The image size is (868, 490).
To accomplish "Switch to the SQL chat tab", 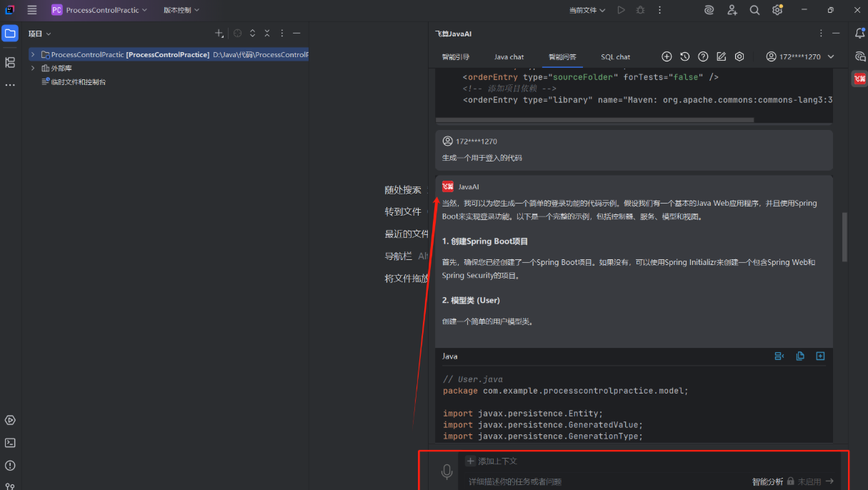I will 615,57.
